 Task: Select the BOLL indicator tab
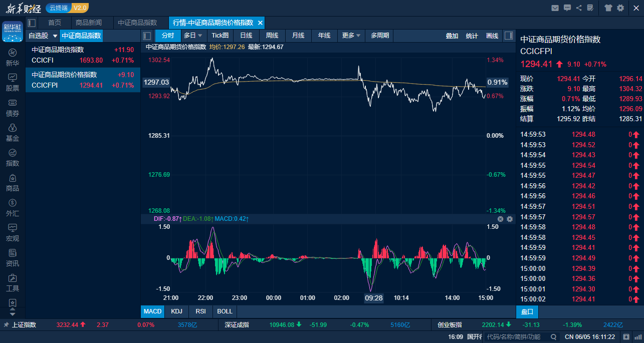pyautogui.click(x=225, y=311)
